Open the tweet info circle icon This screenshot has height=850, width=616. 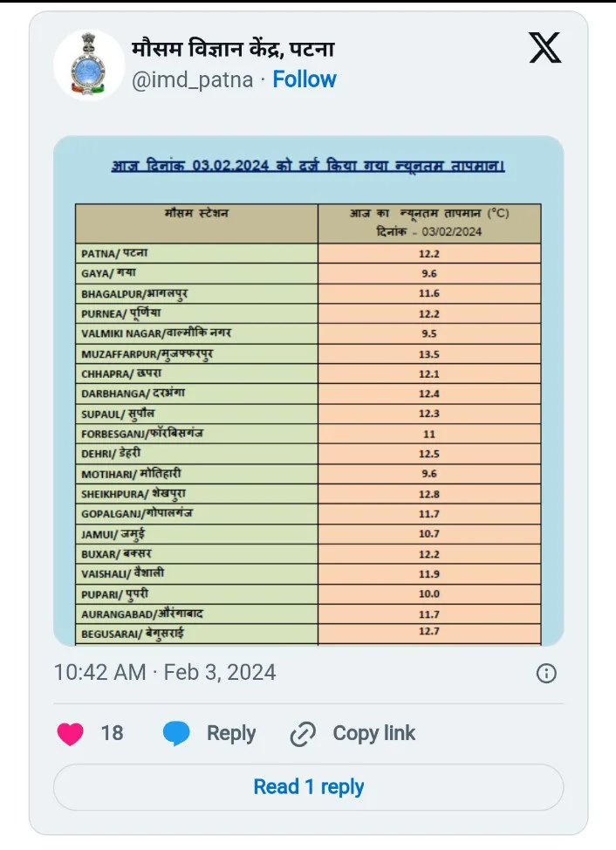pyautogui.click(x=546, y=673)
